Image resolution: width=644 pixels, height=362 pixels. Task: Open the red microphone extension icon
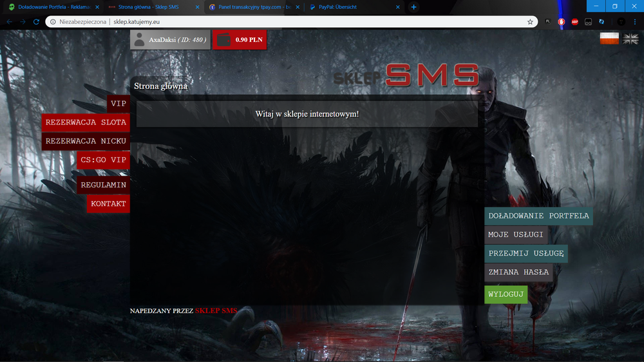click(x=561, y=22)
